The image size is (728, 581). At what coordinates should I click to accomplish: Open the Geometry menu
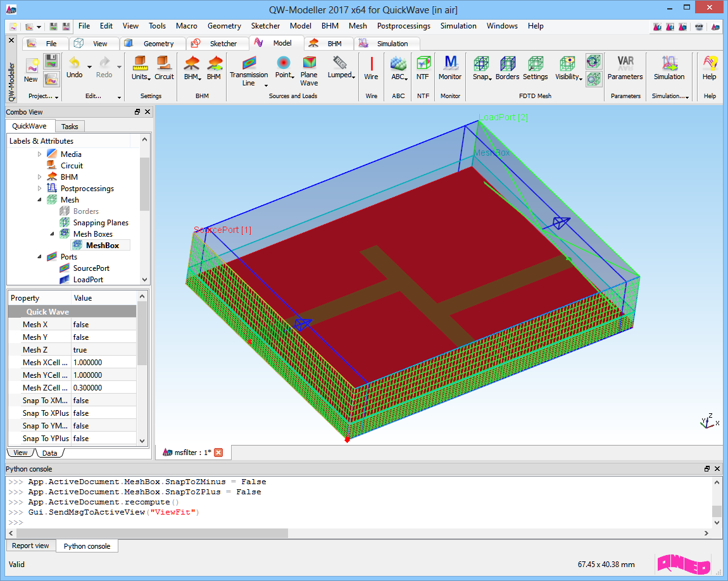click(224, 26)
